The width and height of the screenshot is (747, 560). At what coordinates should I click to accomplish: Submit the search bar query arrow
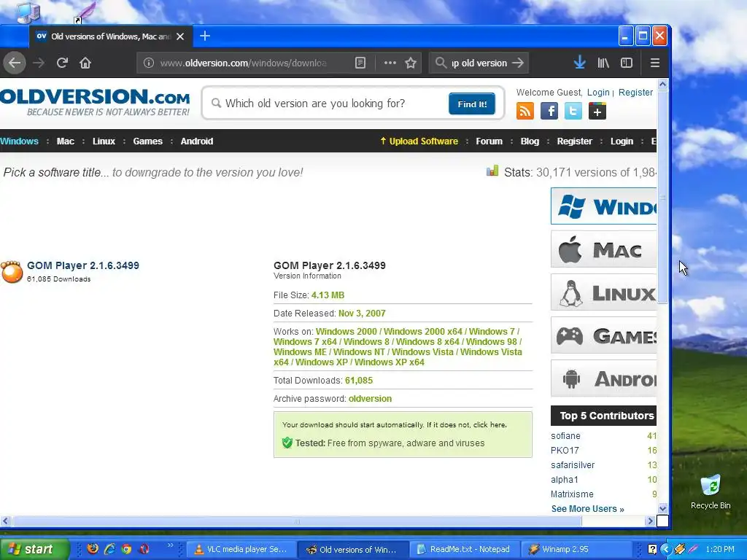[518, 63]
